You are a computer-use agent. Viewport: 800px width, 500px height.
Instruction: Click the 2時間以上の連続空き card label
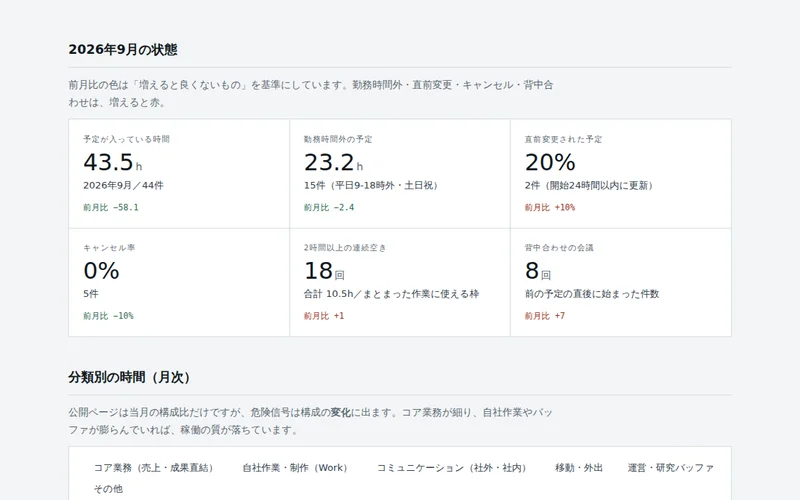(x=345, y=248)
